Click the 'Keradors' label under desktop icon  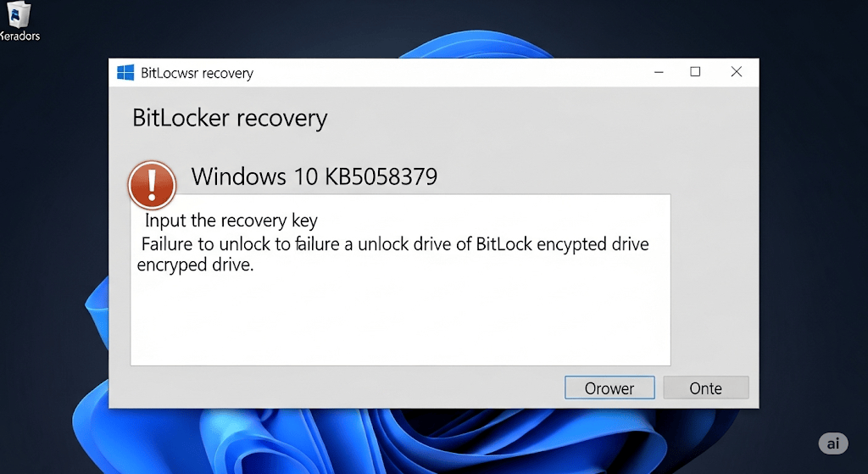20,36
